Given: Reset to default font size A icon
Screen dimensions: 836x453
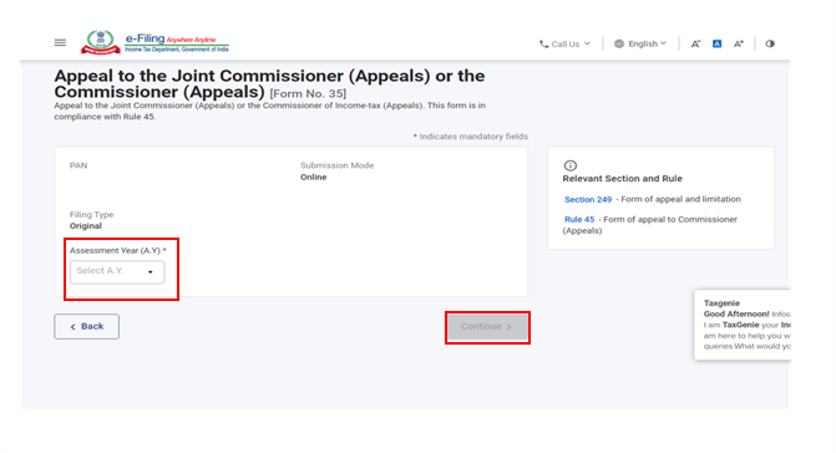Looking at the screenshot, I should coord(717,44).
